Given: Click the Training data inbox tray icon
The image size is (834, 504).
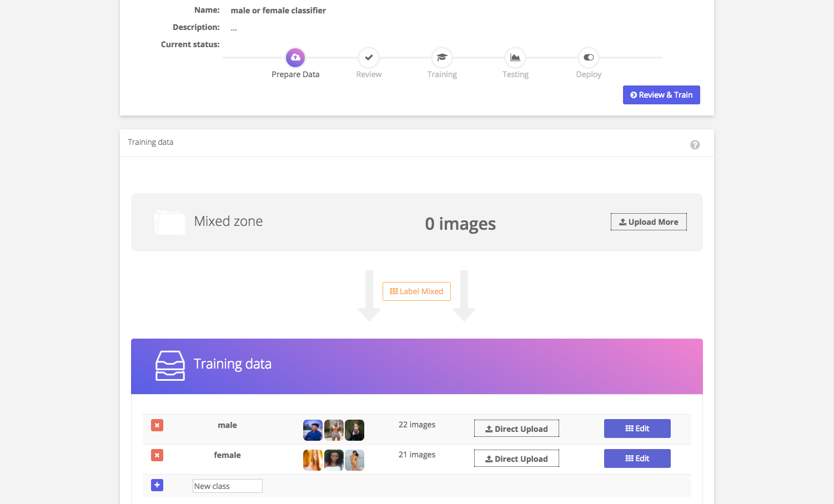Looking at the screenshot, I should 170,365.
